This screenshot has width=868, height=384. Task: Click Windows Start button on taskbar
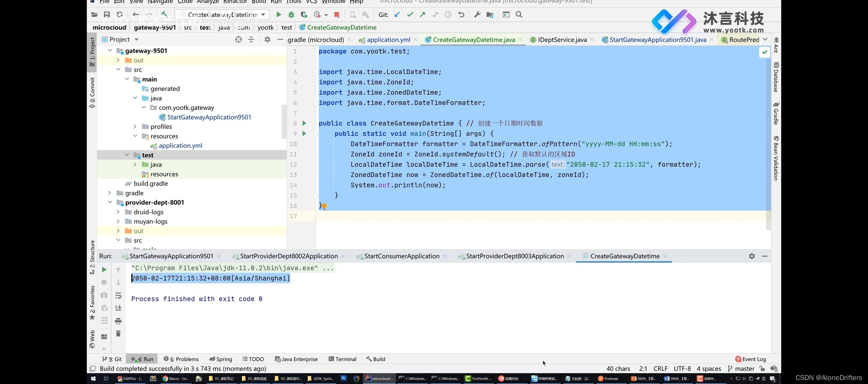(x=93, y=379)
